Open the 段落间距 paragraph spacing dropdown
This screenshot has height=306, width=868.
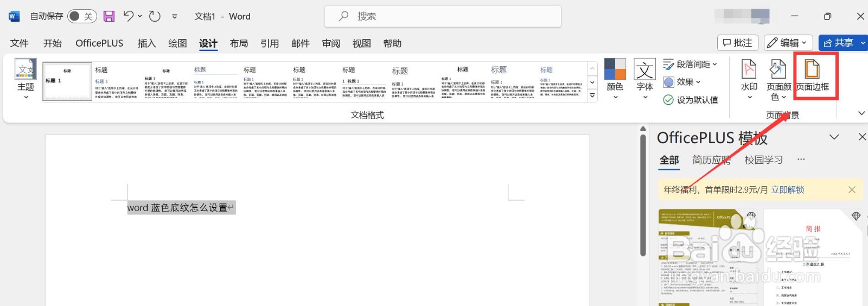690,64
